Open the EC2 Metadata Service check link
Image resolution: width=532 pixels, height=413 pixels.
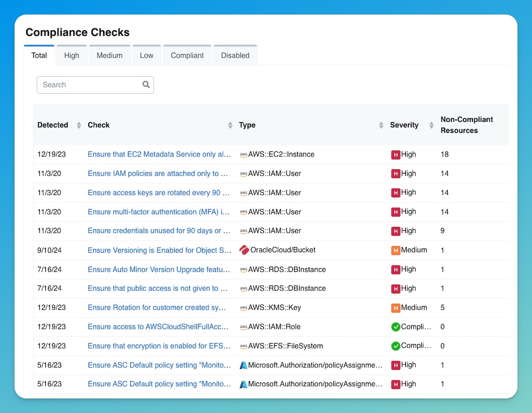pos(159,154)
